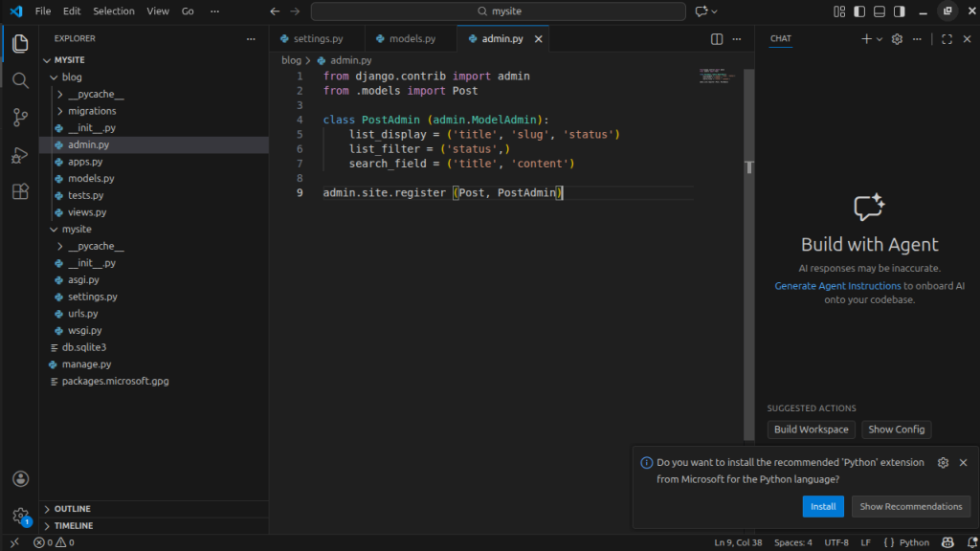The height and width of the screenshot is (551, 980).
Task: Click the Accounts icon in activity bar
Action: (19, 478)
